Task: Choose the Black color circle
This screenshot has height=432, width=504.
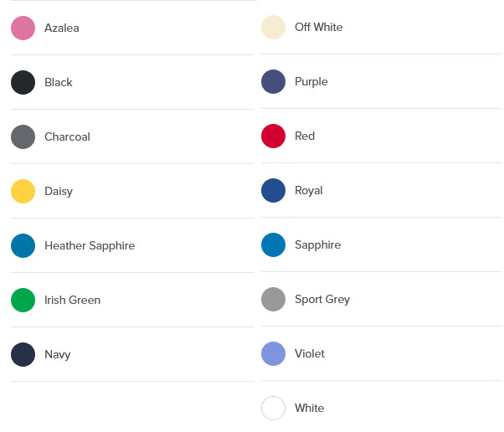Action: [x=23, y=82]
